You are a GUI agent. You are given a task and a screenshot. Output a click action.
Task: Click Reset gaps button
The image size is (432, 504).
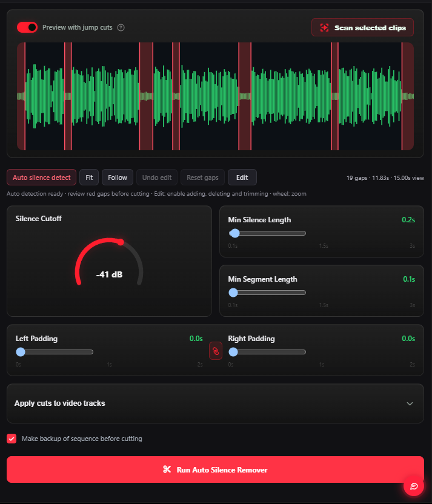coord(202,177)
